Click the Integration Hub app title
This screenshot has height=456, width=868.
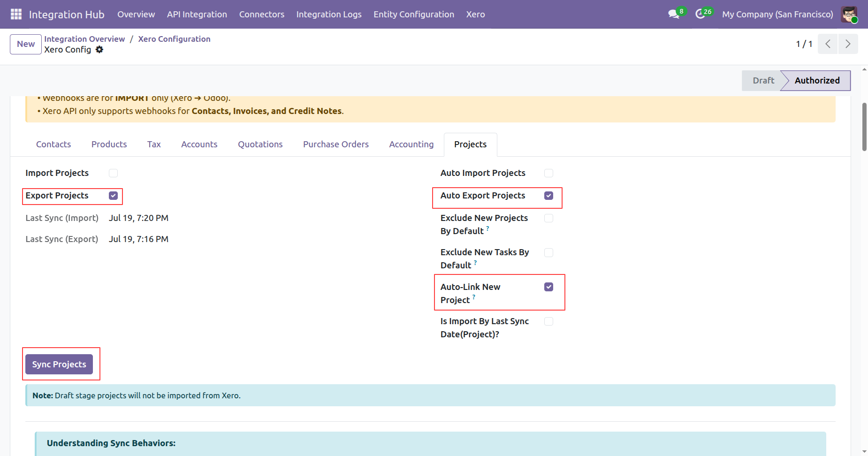(67, 15)
